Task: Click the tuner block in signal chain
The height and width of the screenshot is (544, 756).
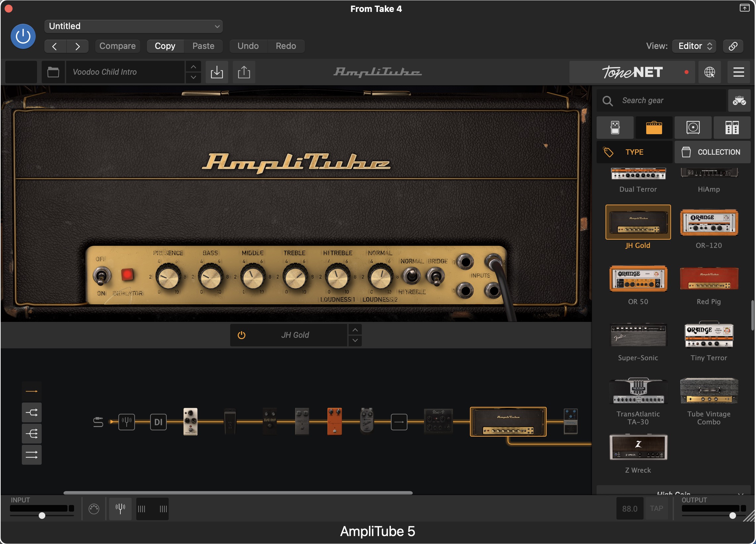Action: tap(127, 422)
